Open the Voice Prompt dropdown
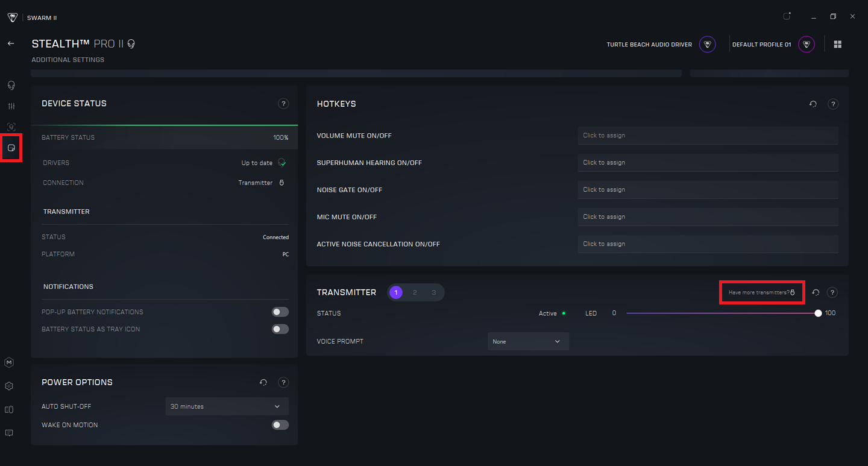 coord(528,341)
